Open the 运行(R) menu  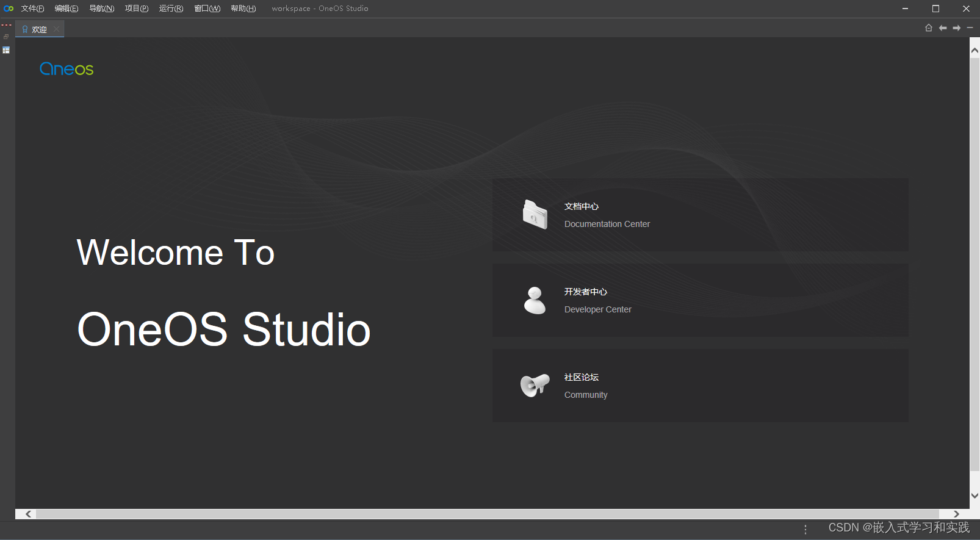click(171, 9)
